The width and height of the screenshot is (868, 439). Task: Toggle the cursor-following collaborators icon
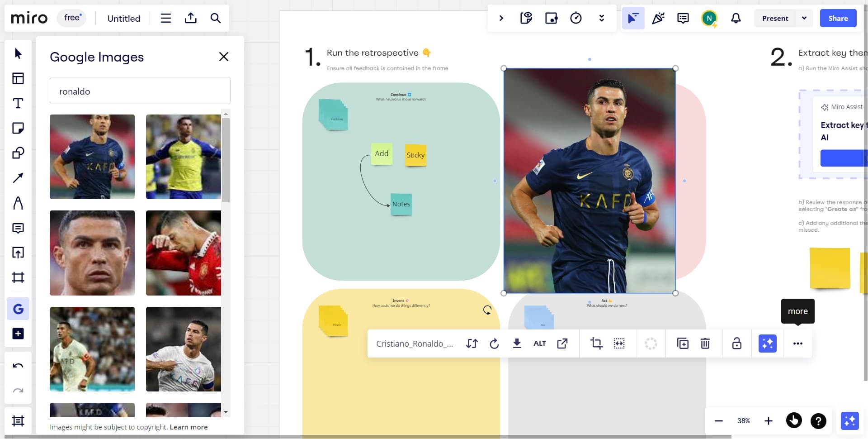coord(633,18)
